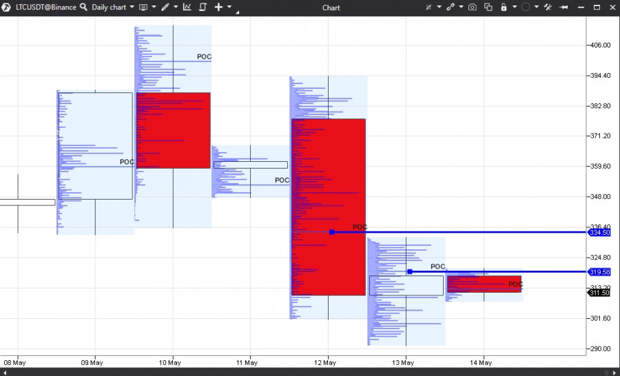
Task: Click the LTCUSDT@Binance instrument label
Action: [45, 7]
